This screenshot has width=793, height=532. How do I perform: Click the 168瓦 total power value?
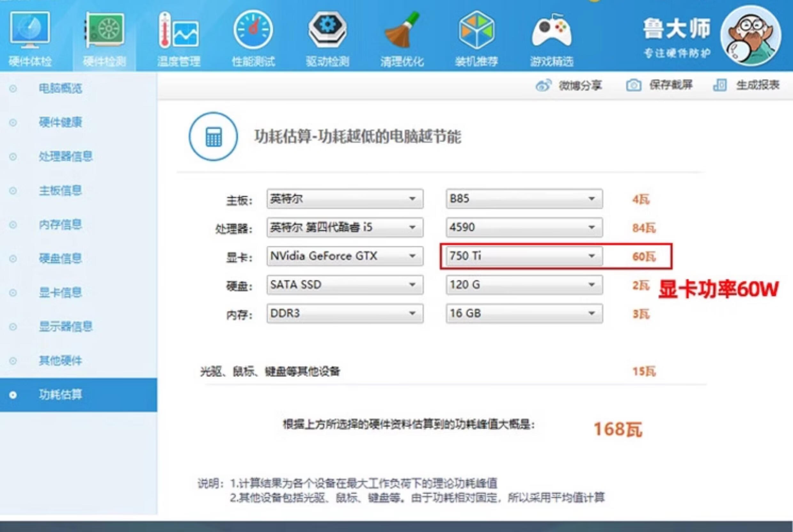pos(618,429)
